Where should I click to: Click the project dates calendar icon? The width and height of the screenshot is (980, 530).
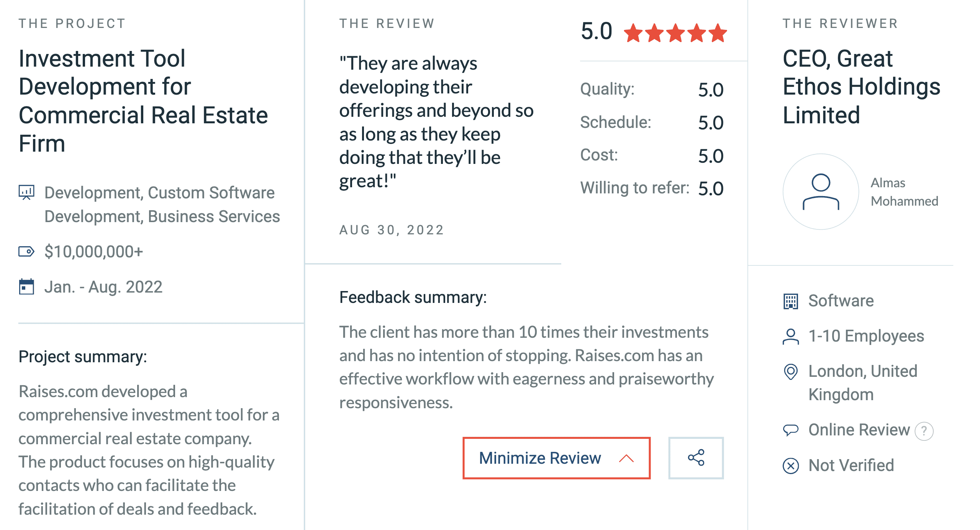[26, 286]
